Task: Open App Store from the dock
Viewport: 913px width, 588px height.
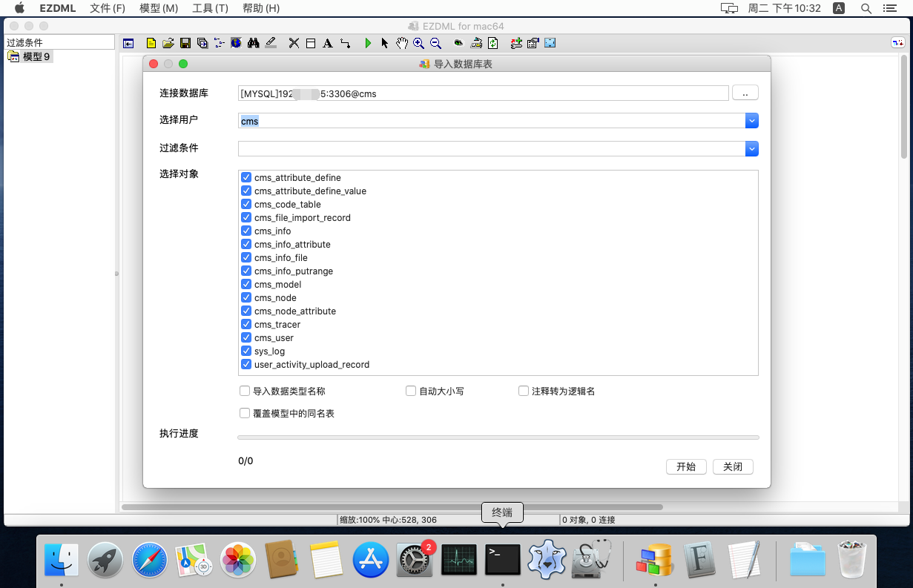Action: click(371, 559)
